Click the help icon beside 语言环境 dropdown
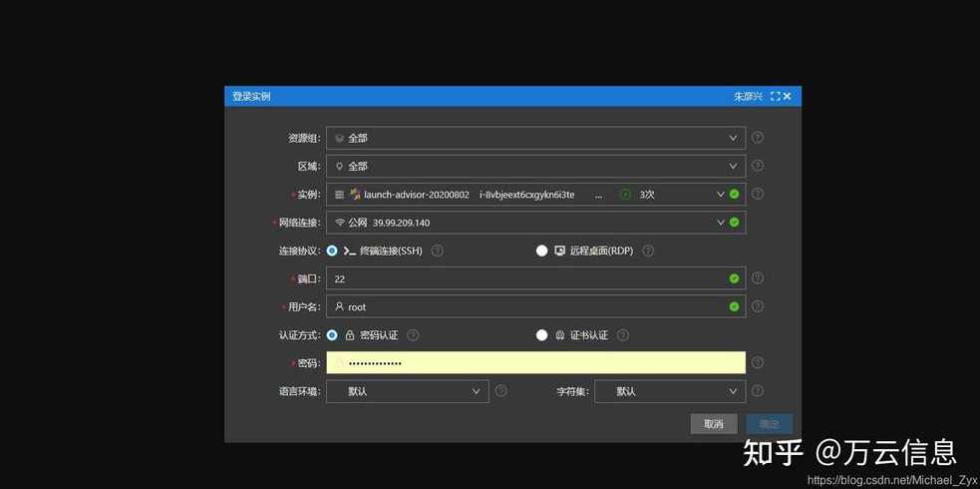This screenshot has width=980, height=489. [x=500, y=391]
